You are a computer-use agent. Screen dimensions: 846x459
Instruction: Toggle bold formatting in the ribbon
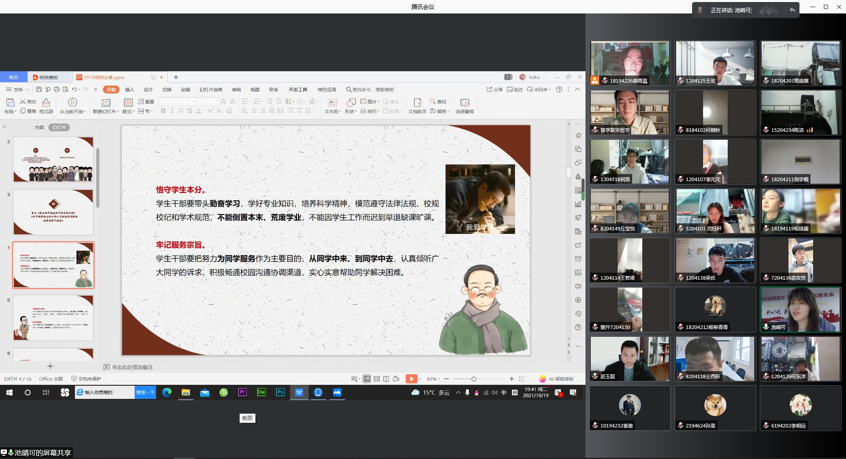[x=164, y=111]
